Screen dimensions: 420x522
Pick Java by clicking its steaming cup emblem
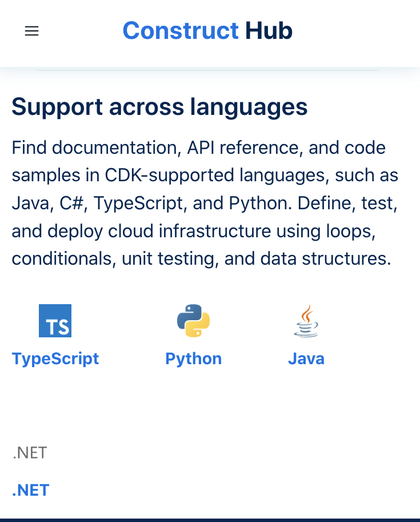(306, 320)
